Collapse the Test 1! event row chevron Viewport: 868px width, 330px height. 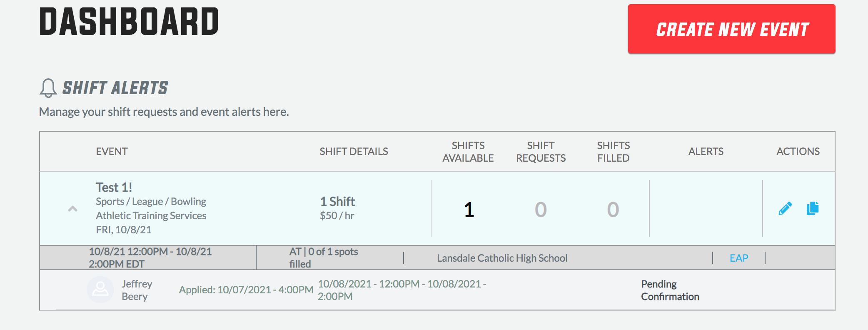point(73,209)
